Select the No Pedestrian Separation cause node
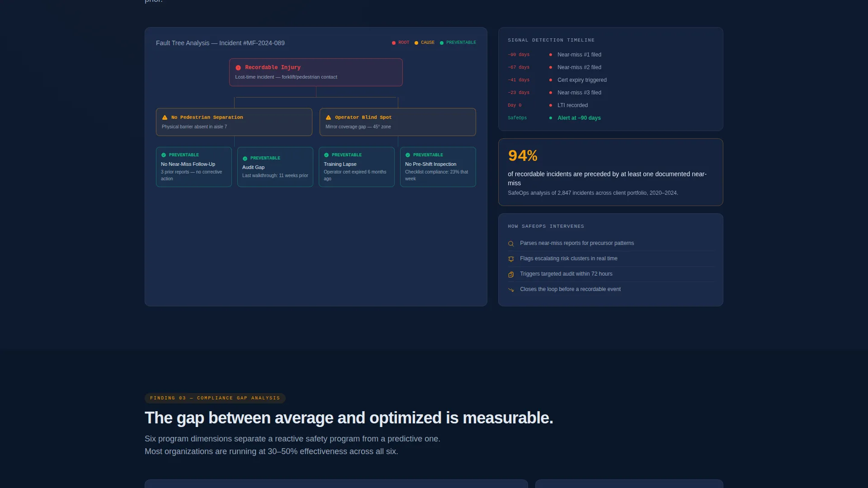 pos(234,122)
